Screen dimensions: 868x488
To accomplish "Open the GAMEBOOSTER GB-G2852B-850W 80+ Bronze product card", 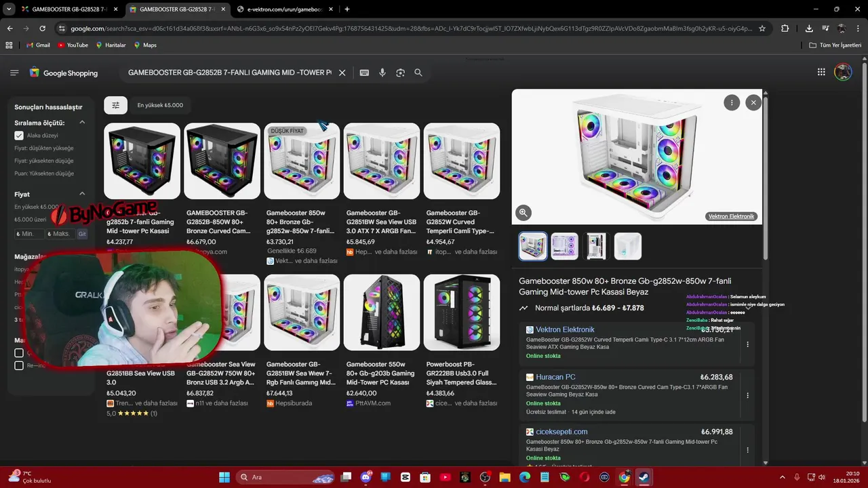I will point(222,190).
